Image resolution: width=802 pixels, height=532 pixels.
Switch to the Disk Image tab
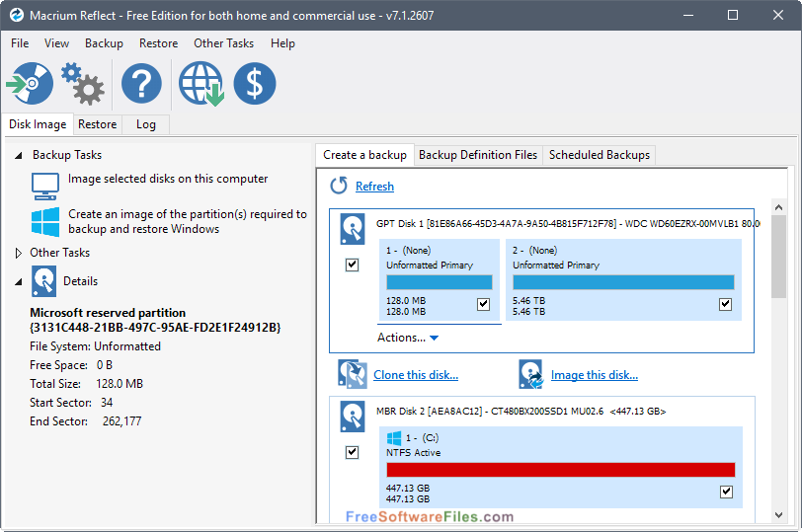point(38,124)
